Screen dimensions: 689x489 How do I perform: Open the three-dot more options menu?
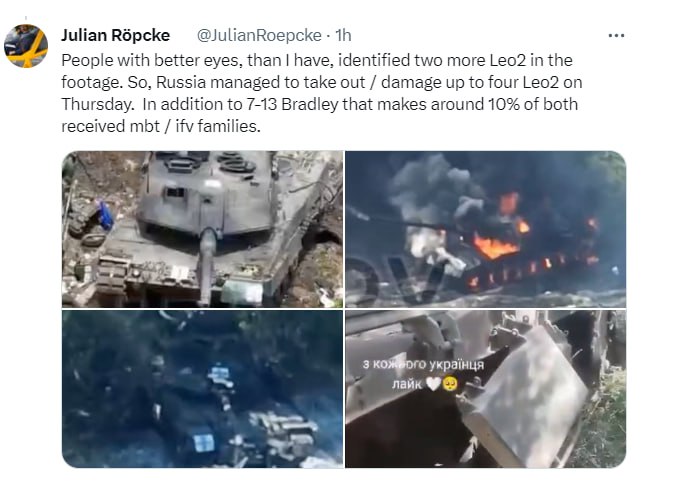[x=616, y=36]
